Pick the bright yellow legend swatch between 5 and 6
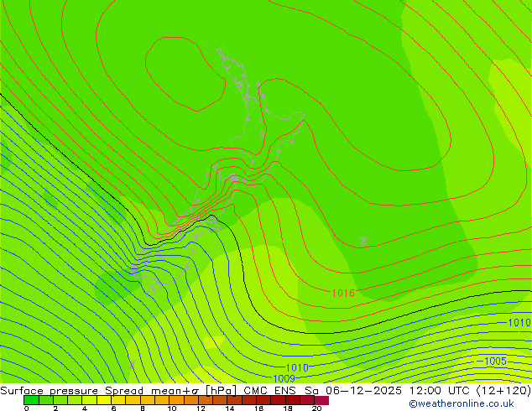The image size is (532, 411). [x=104, y=400]
